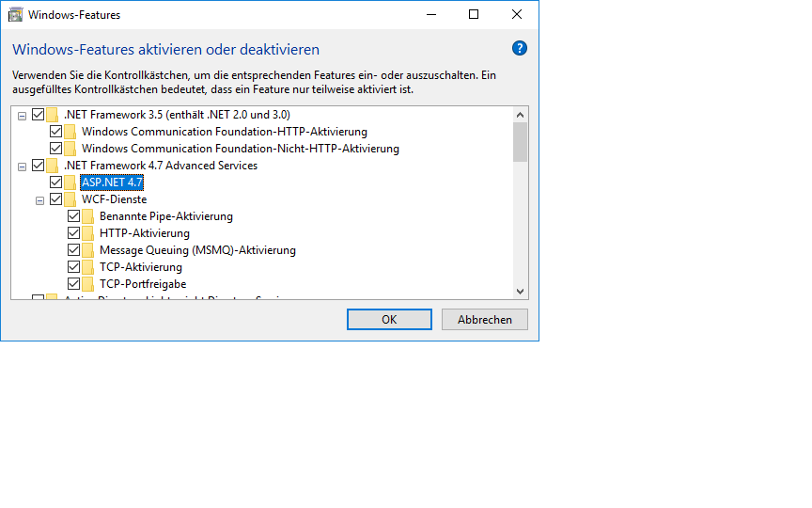The width and height of the screenshot is (812, 508).
Task: Uncheck Windows Communication Foundation-HTTP-Aktivierung checkbox
Action: [x=56, y=132]
